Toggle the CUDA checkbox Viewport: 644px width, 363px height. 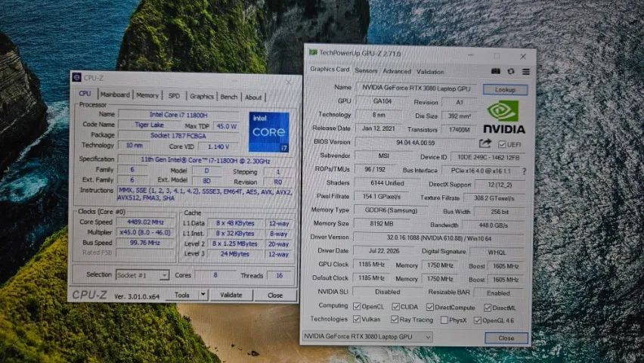coord(395,307)
